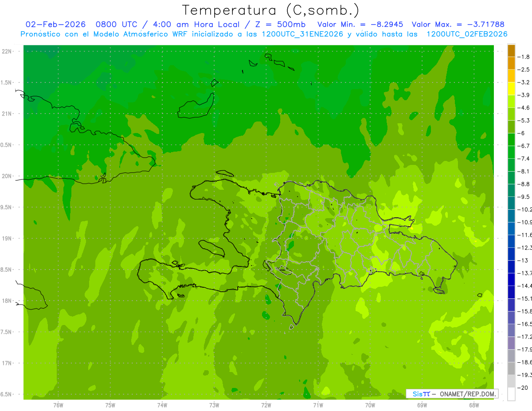Click the -9.5 colorbar label
The image size is (532, 411).
click(x=524, y=197)
